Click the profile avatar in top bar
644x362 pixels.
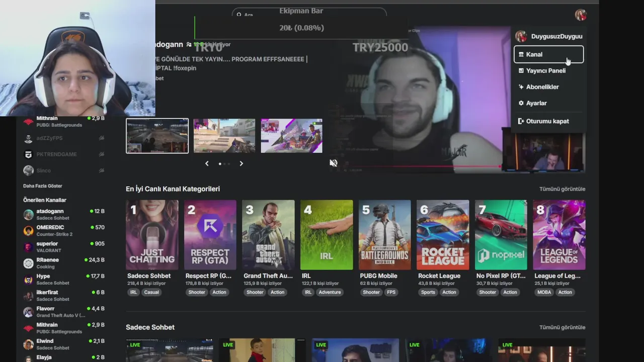(x=581, y=15)
